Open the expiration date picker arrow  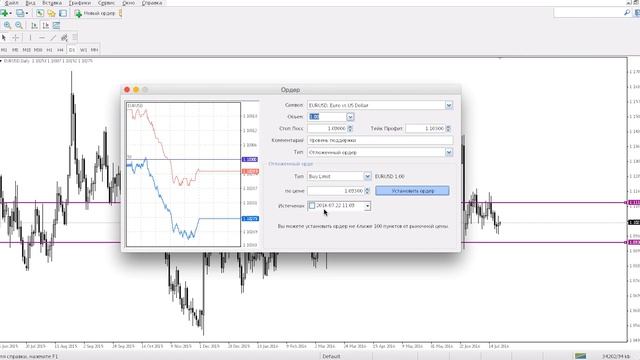[368, 206]
